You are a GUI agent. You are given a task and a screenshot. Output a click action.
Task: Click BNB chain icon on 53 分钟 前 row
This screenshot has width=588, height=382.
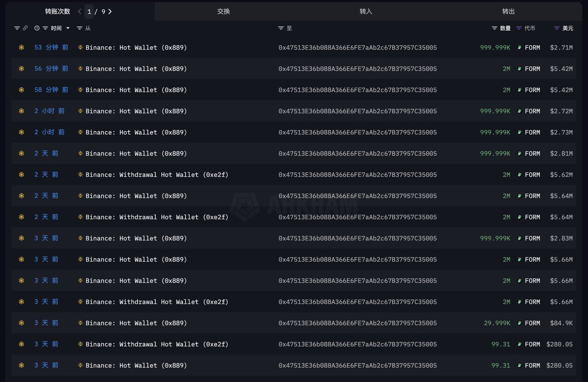click(21, 48)
